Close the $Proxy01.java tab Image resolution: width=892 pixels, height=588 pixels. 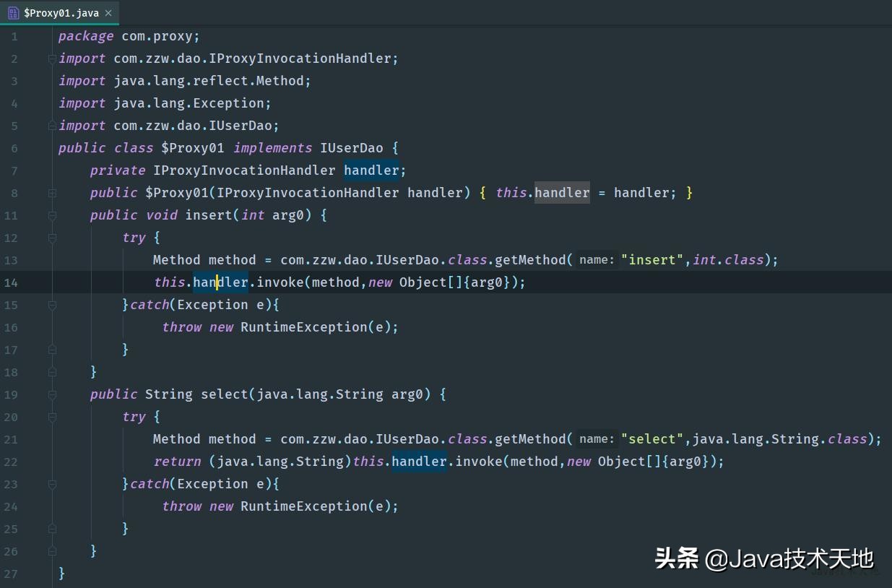108,12
